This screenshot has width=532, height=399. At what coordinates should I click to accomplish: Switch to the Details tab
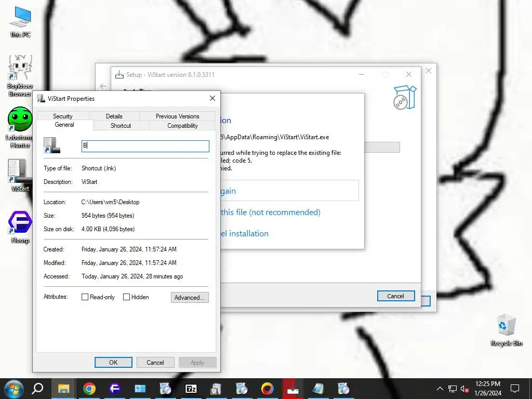[x=114, y=116]
